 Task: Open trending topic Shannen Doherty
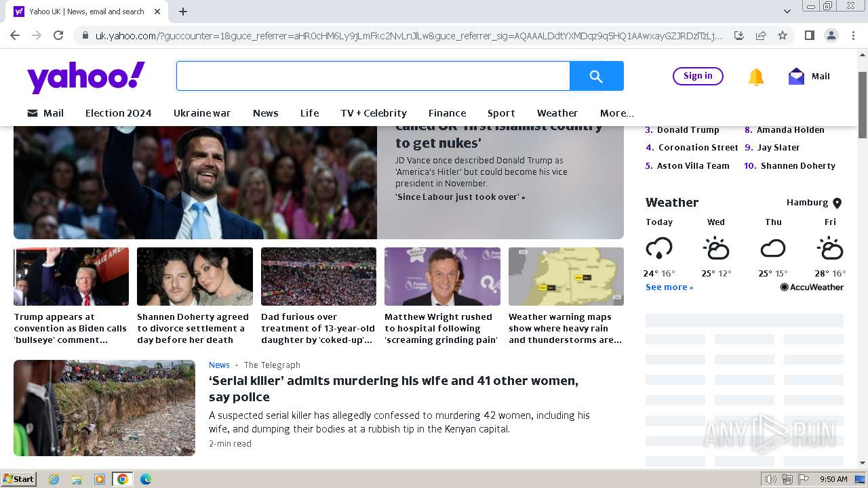(798, 166)
